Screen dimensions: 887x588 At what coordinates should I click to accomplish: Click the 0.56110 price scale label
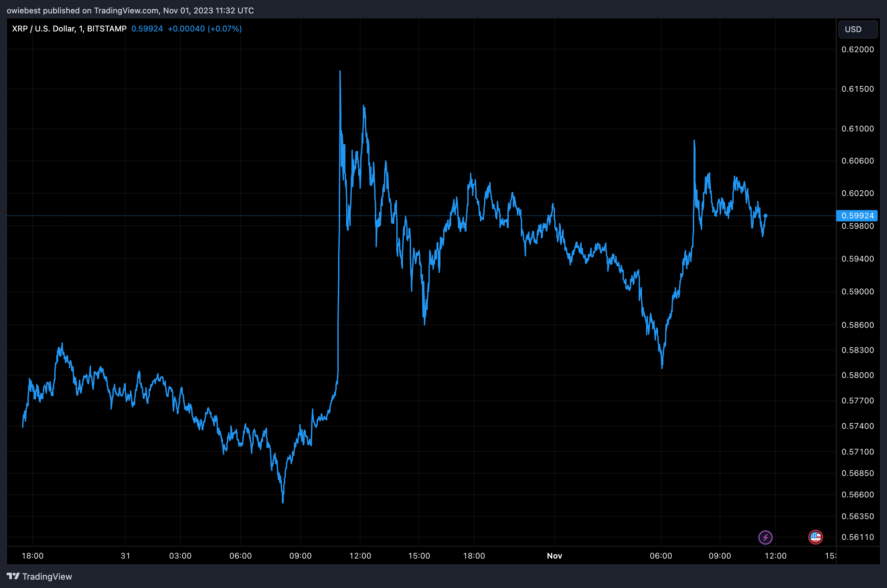(857, 537)
